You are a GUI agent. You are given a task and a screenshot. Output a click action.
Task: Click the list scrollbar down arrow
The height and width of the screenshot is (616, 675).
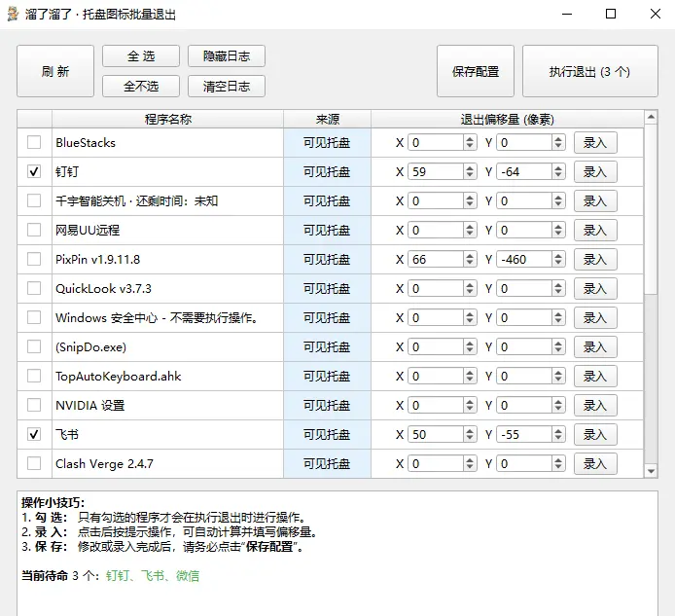(x=651, y=471)
